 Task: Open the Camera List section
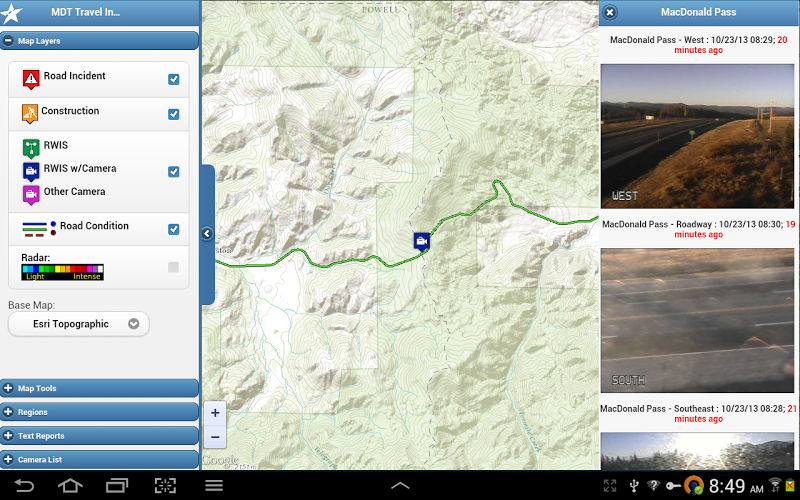pos(99,459)
